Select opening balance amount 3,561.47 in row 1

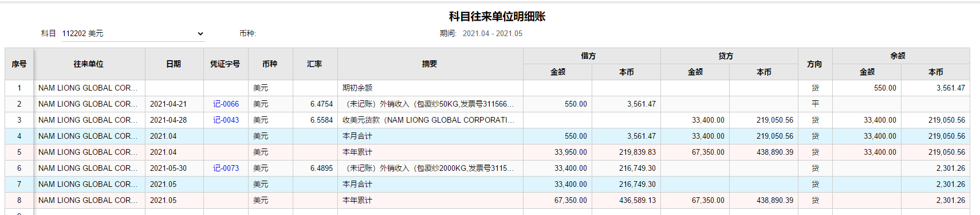(x=935, y=88)
